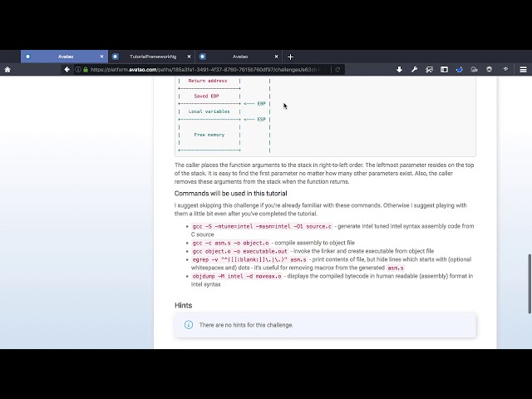Click 'Local variables' in stack diagram

209,111
